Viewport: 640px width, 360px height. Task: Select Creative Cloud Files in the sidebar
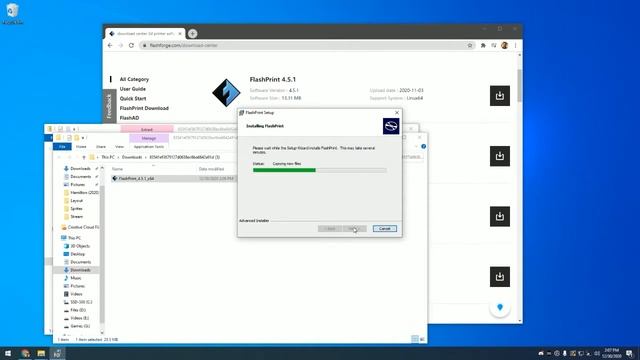pos(80,227)
